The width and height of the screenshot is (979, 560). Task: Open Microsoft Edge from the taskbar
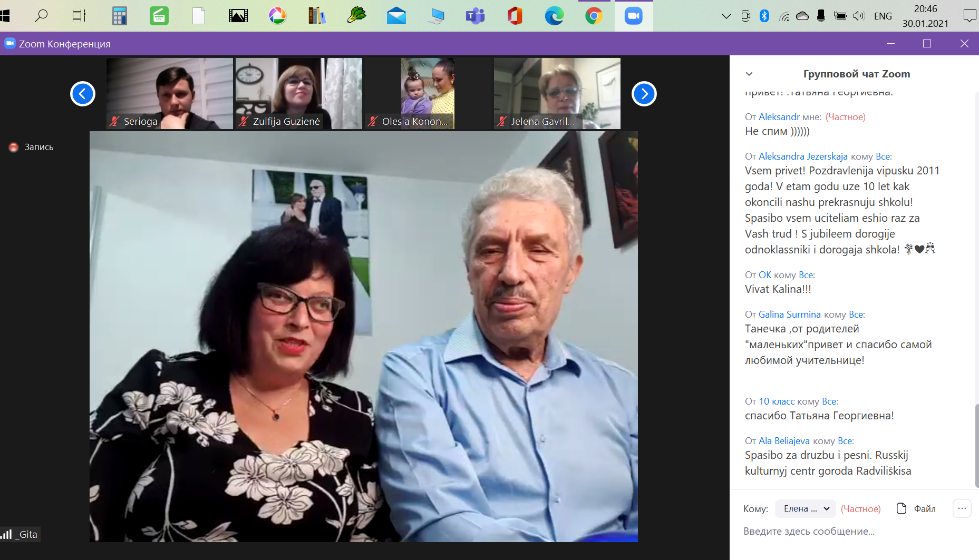click(554, 16)
